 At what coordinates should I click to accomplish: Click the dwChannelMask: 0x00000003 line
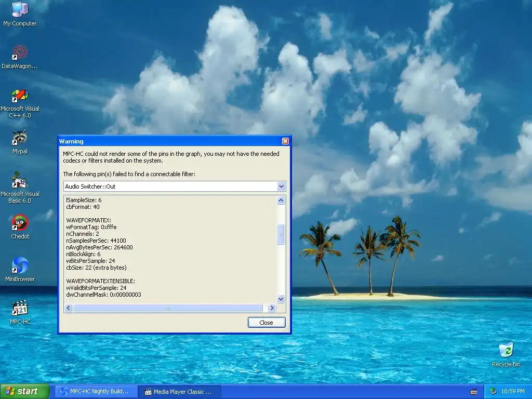[103, 295]
